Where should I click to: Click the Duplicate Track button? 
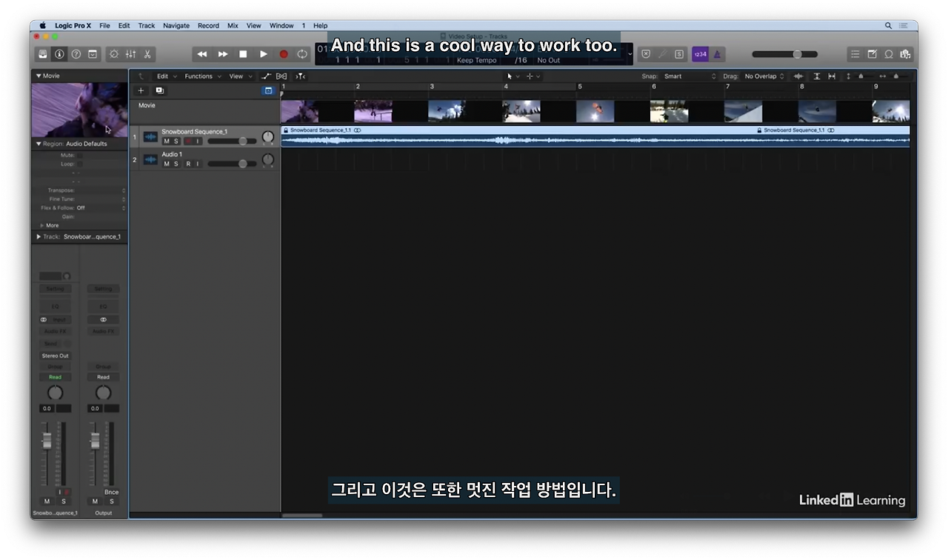point(159,90)
